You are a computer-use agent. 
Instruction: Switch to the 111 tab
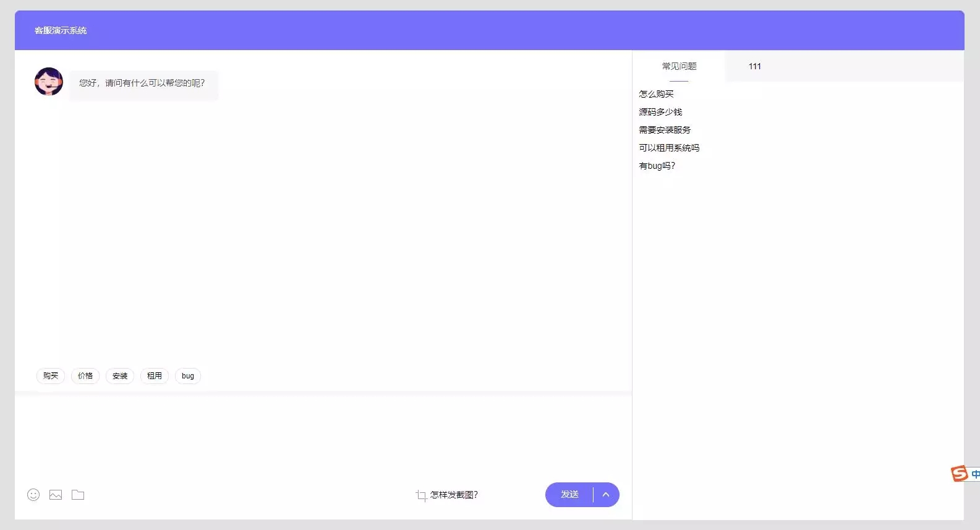click(x=754, y=66)
